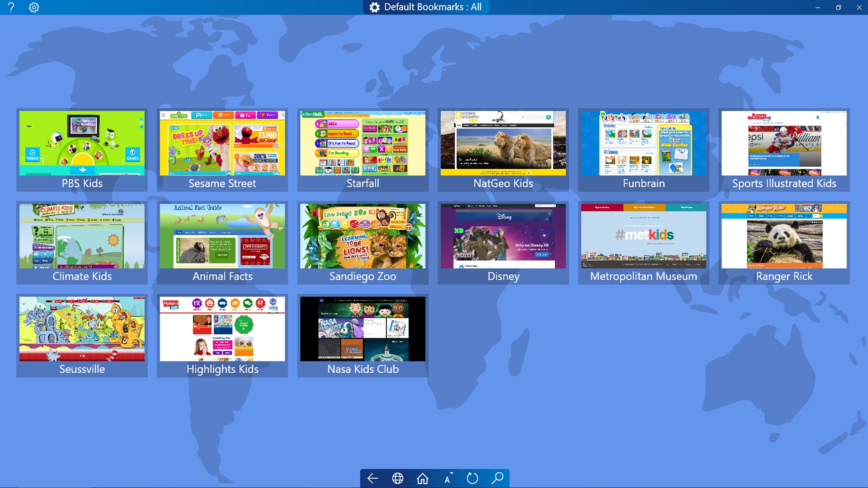Viewport: 868px width, 488px height.
Task: Launch the Sandiego Zoo bookmark
Action: [363, 243]
